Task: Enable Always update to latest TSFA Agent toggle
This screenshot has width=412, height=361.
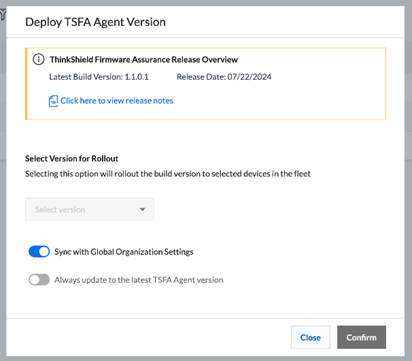Action: 39,280
